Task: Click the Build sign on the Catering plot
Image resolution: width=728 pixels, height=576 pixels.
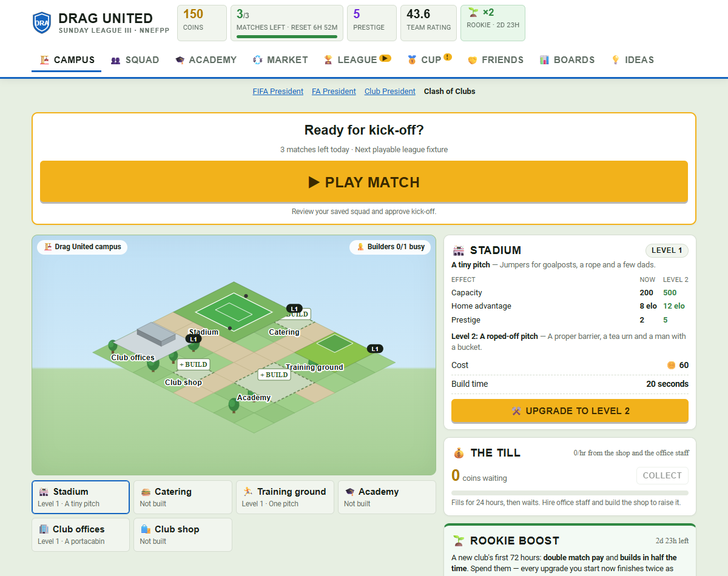Action: point(297,315)
